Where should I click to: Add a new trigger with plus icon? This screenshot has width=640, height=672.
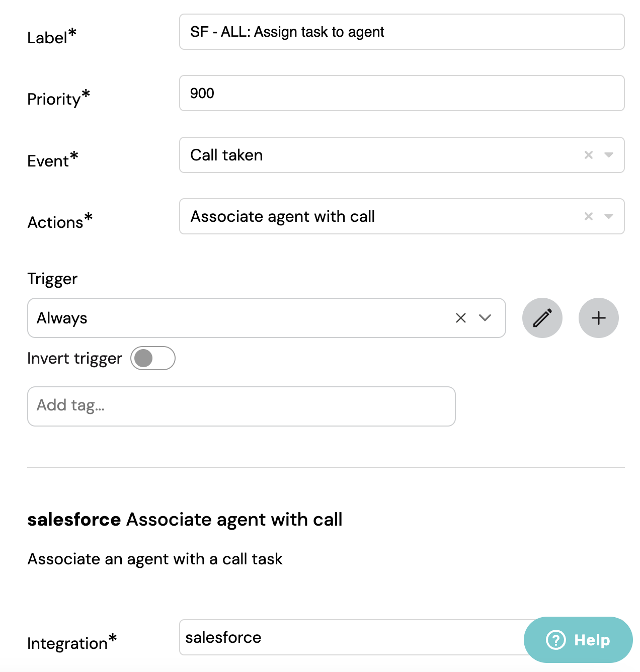[599, 318]
